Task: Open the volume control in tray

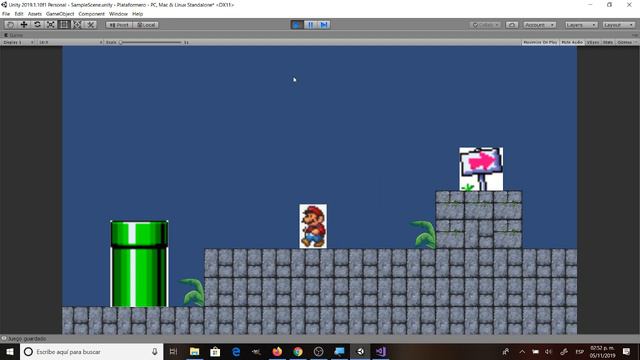Action: coord(549,351)
